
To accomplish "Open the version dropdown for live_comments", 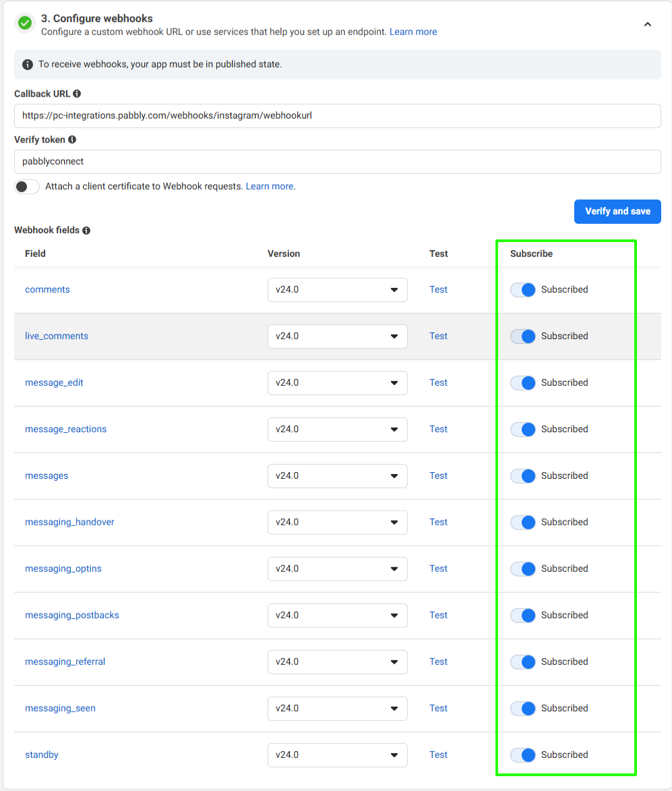I will pyautogui.click(x=337, y=336).
